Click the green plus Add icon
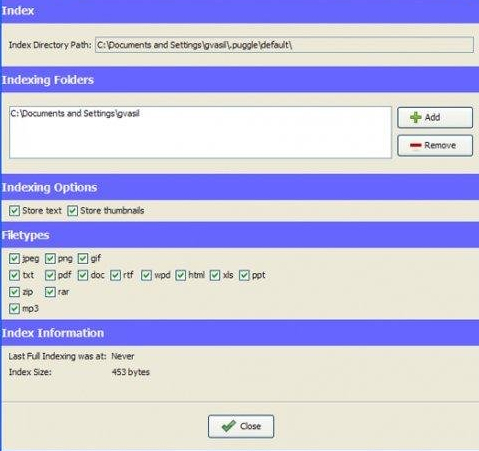479x451 pixels. coord(416,117)
